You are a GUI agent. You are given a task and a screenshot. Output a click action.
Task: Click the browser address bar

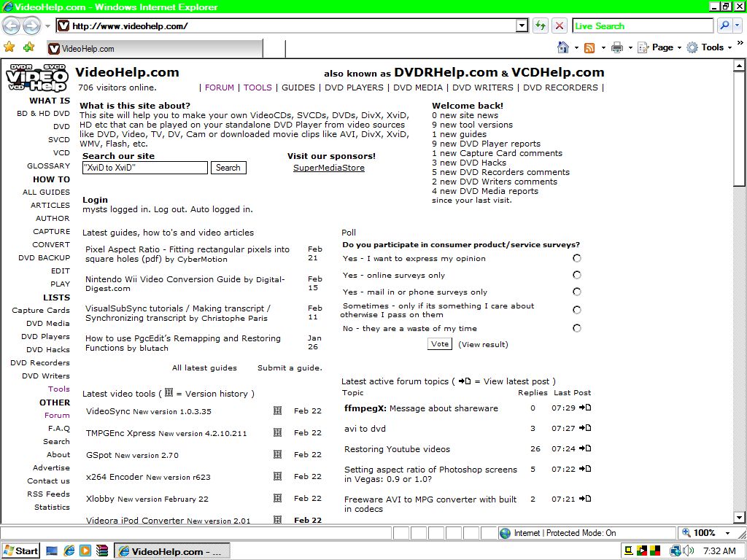pos(286,26)
